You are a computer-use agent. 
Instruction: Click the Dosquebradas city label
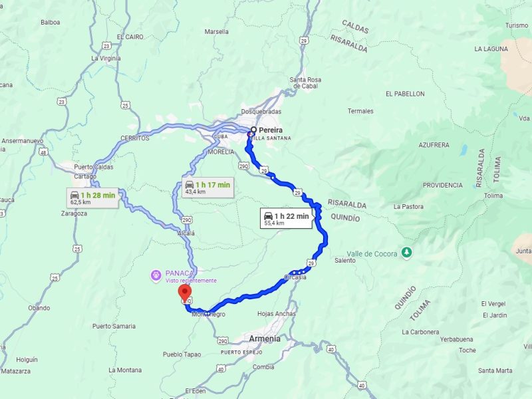(x=261, y=112)
